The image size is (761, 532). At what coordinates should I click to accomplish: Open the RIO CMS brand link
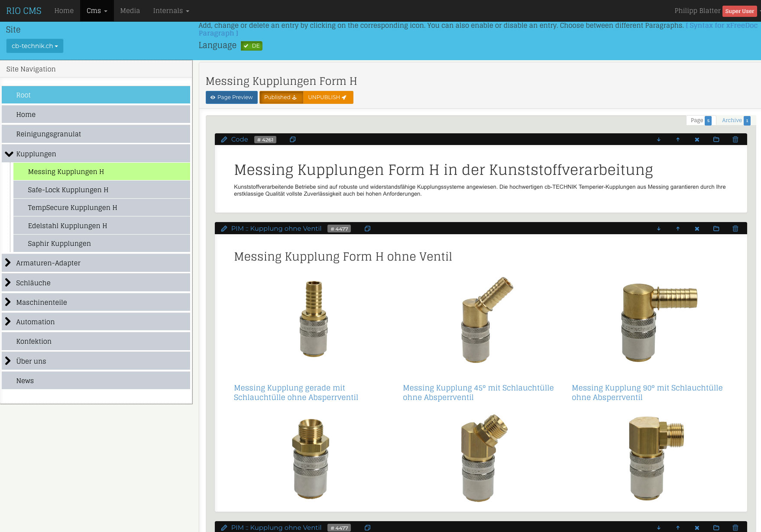click(x=24, y=11)
